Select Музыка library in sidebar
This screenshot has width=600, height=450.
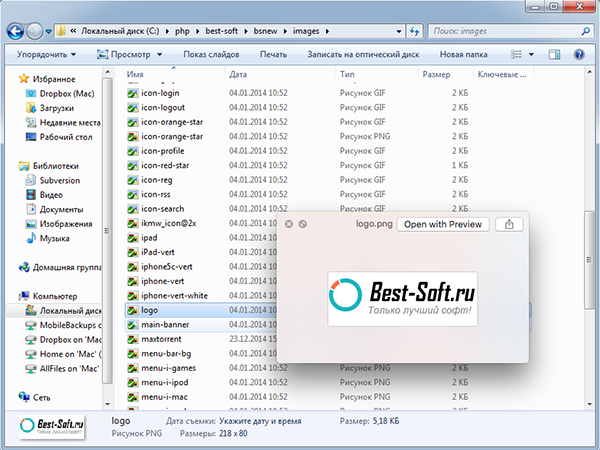point(55,239)
